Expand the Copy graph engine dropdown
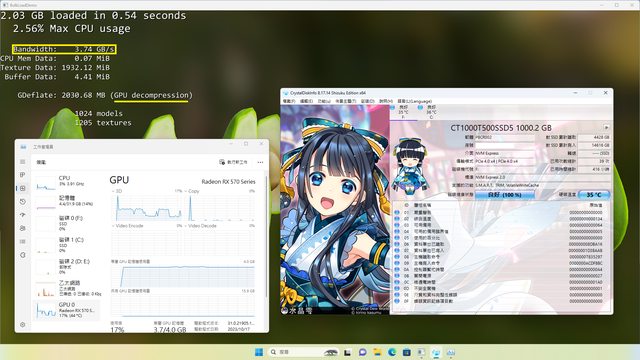 [x=192, y=191]
